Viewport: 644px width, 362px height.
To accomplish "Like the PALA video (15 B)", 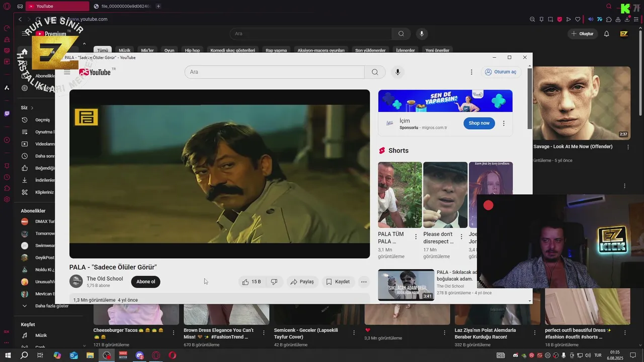I will tap(252, 282).
